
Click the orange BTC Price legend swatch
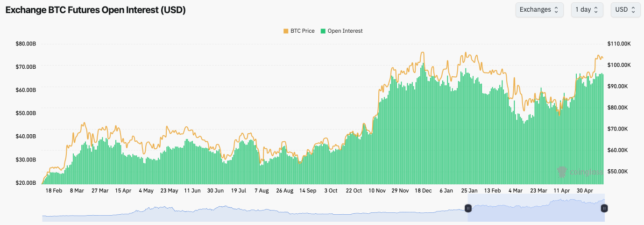tap(286, 31)
